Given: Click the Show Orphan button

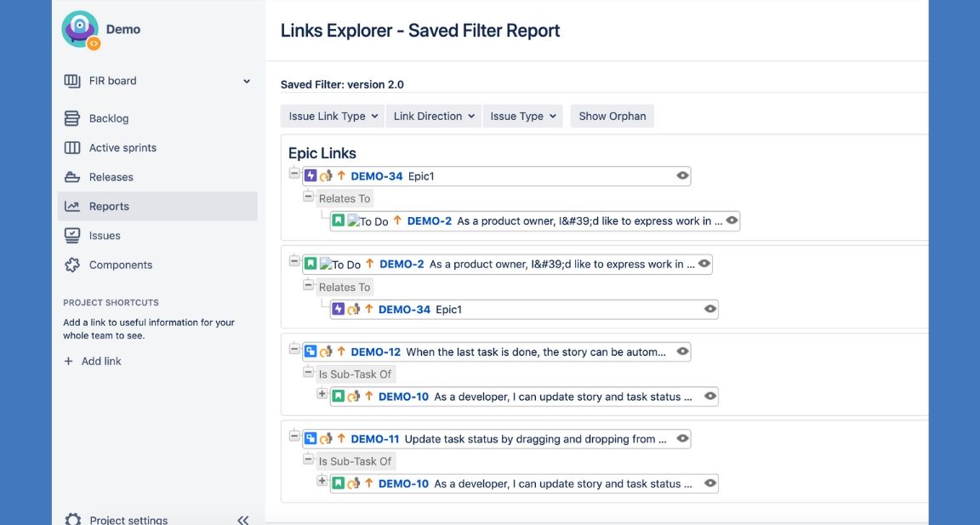Looking at the screenshot, I should point(612,117).
